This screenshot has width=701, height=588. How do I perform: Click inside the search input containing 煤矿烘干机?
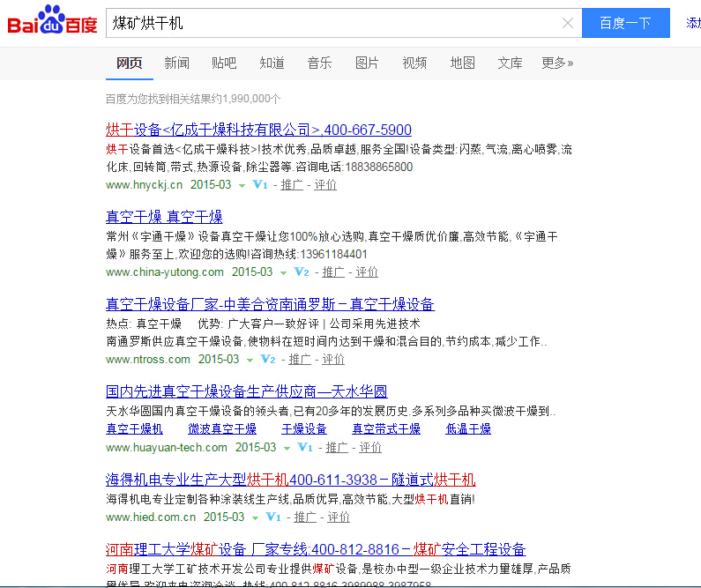click(335, 24)
